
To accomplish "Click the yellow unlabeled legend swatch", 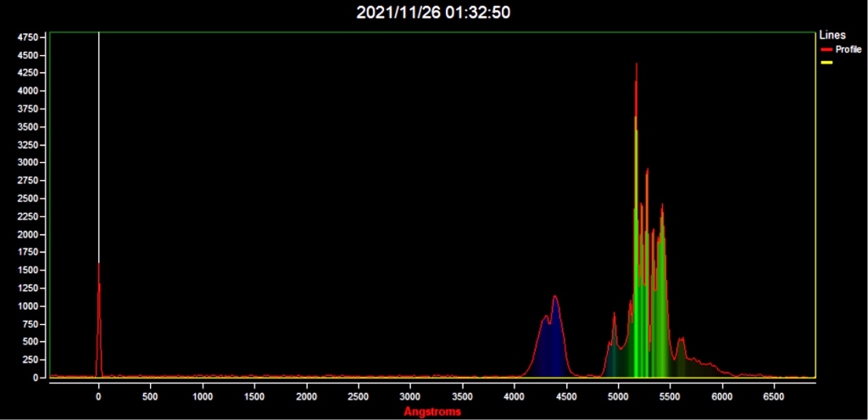I will [x=826, y=63].
